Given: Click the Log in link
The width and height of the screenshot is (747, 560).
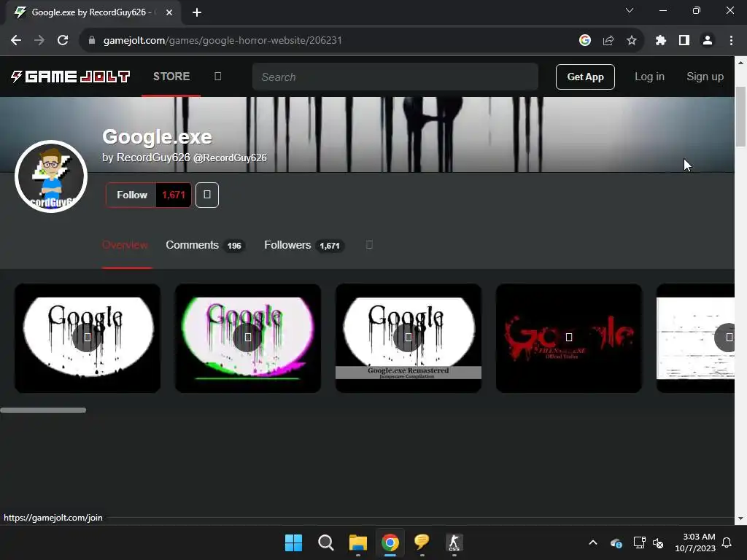Looking at the screenshot, I should coord(649,77).
